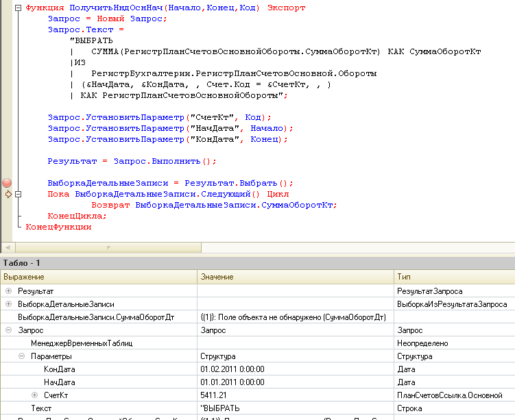Screen dimensions: 515x420
Task: Click the value 5411.21
Action: tap(213, 395)
